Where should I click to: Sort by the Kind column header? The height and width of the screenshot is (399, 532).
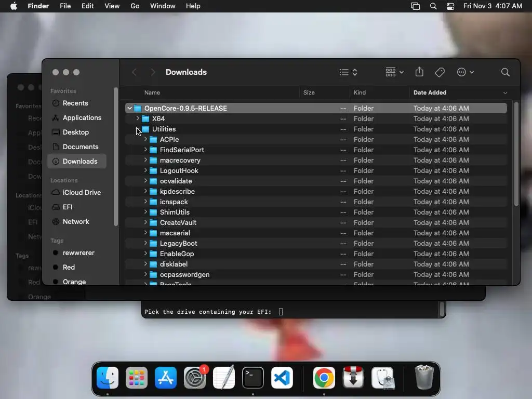(360, 92)
